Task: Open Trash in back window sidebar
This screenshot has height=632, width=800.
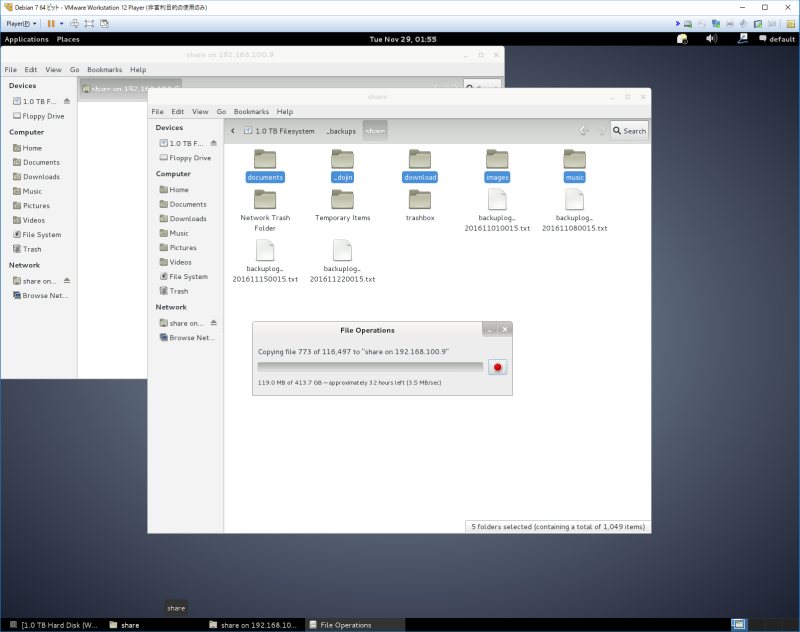Action: [27, 249]
